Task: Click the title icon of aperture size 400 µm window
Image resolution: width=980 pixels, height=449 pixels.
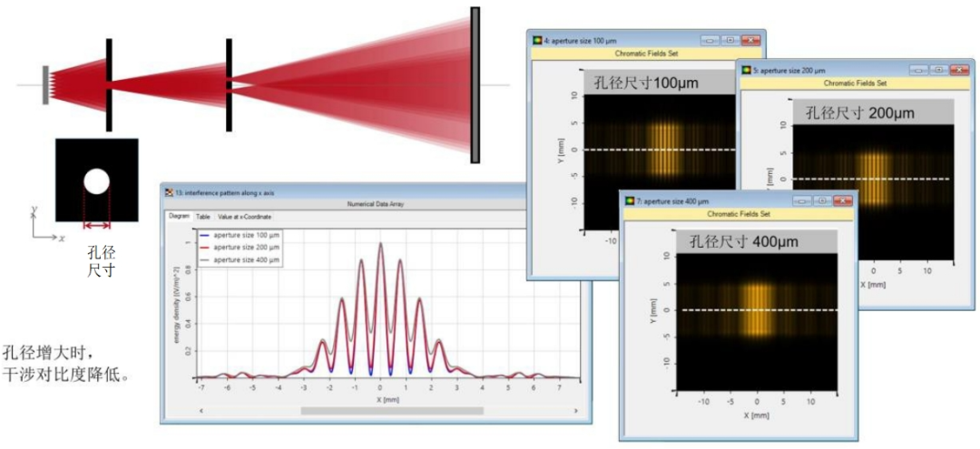Action: pyautogui.click(x=630, y=201)
